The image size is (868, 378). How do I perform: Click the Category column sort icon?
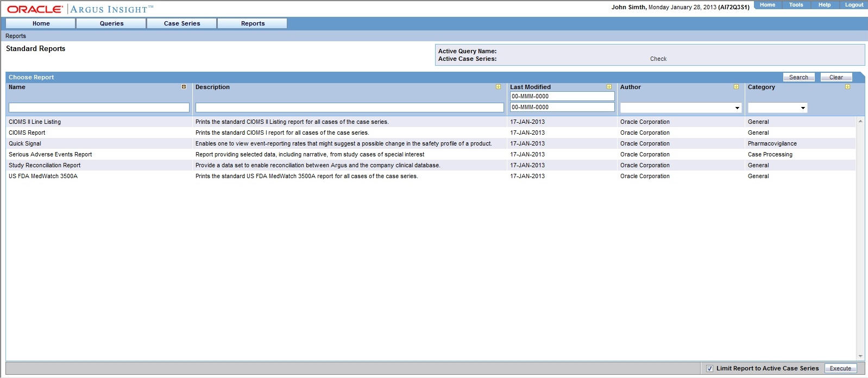pyautogui.click(x=847, y=87)
